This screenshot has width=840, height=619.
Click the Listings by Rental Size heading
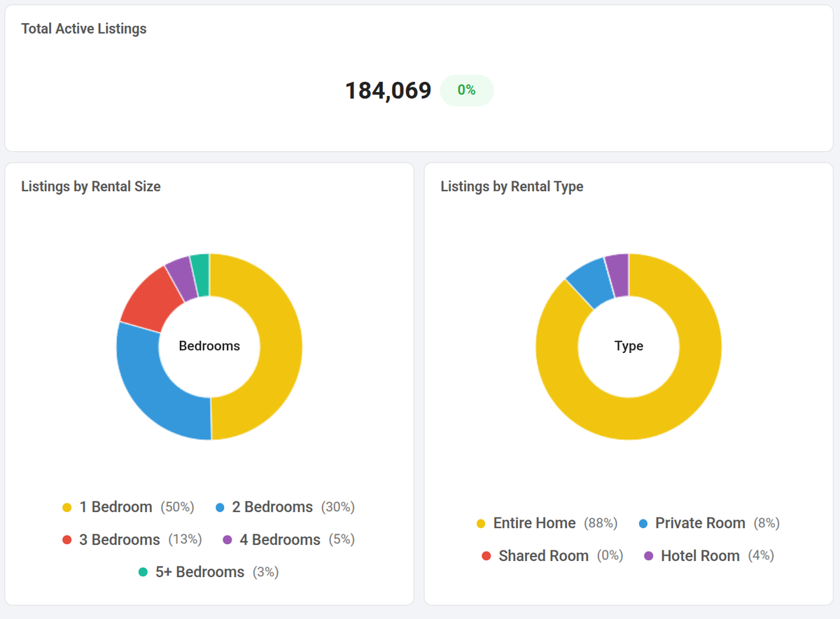(91, 186)
